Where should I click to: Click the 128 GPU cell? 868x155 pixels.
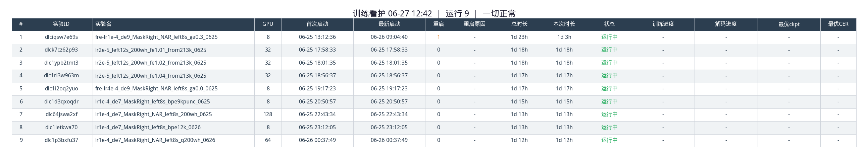pyautogui.click(x=268, y=114)
